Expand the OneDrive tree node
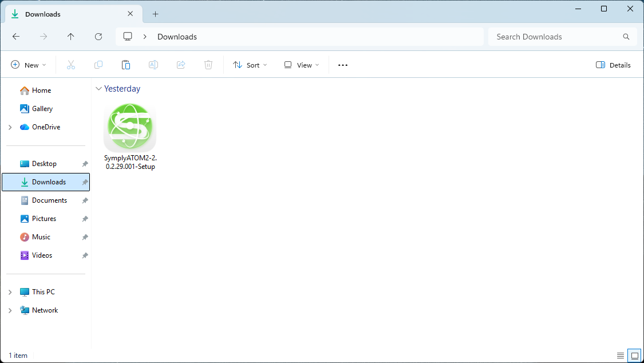The image size is (644, 363). tap(10, 127)
